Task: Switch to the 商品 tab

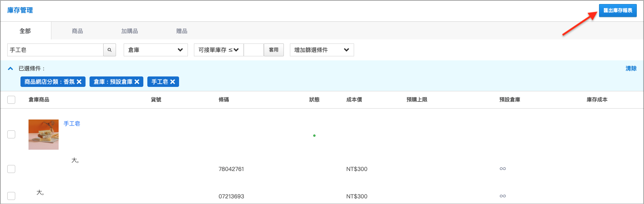Action: tap(77, 31)
